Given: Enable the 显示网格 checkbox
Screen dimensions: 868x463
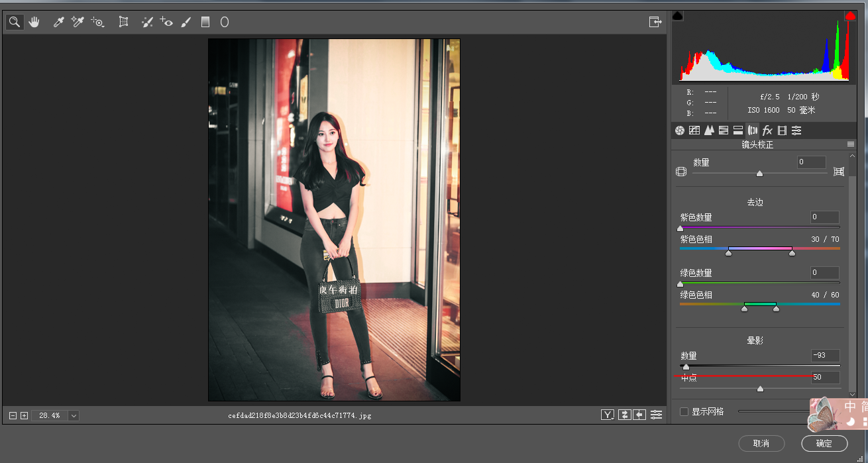Looking at the screenshot, I should (684, 412).
